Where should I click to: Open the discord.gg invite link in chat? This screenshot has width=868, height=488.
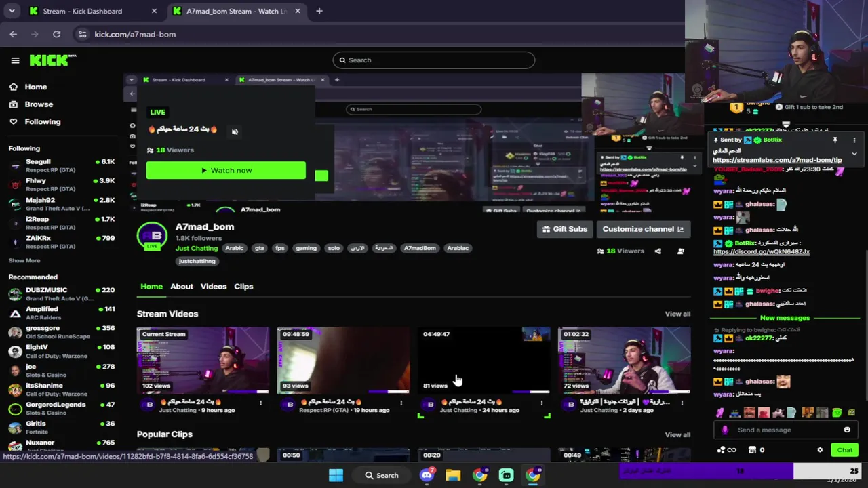(x=762, y=251)
